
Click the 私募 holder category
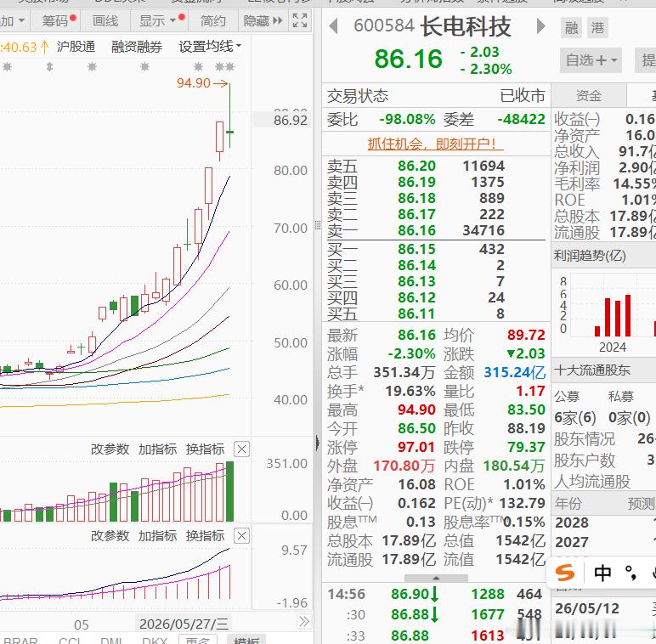(x=621, y=396)
